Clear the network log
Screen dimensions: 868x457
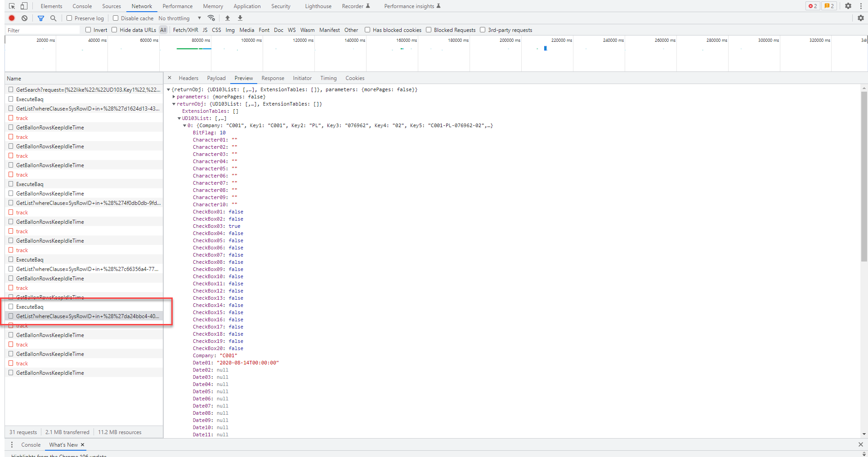pyautogui.click(x=25, y=18)
